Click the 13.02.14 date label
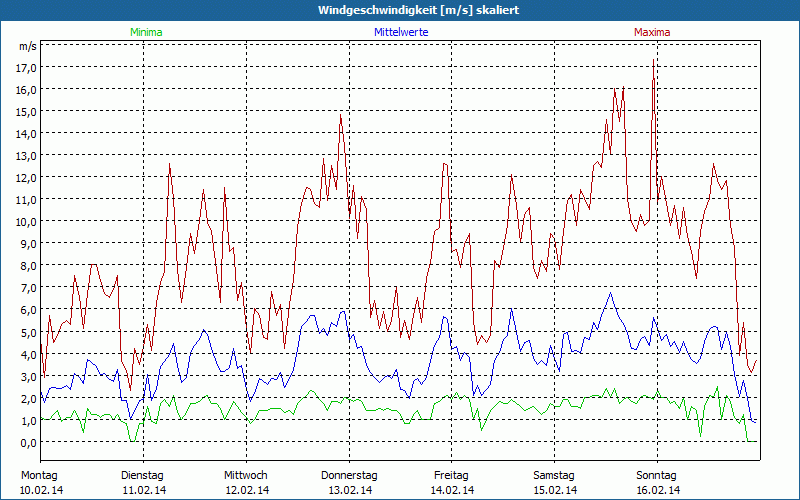Viewport: 800px width, 500px height. pos(349,490)
